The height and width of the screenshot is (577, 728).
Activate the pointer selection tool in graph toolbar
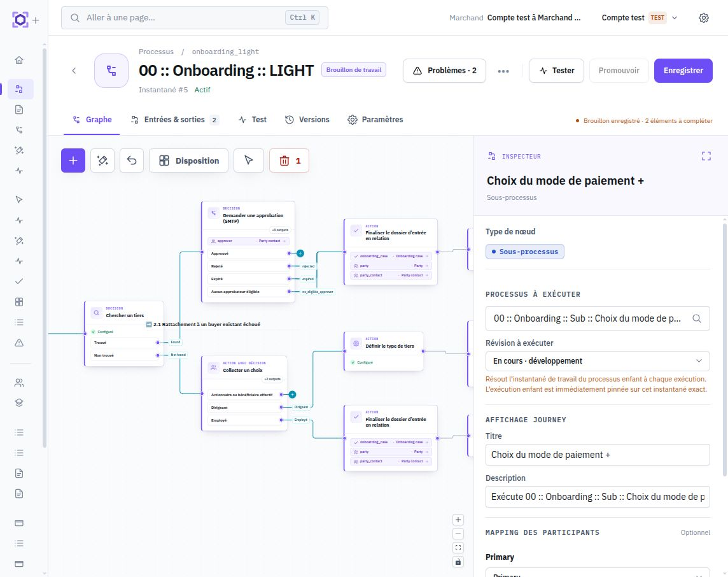click(x=249, y=160)
